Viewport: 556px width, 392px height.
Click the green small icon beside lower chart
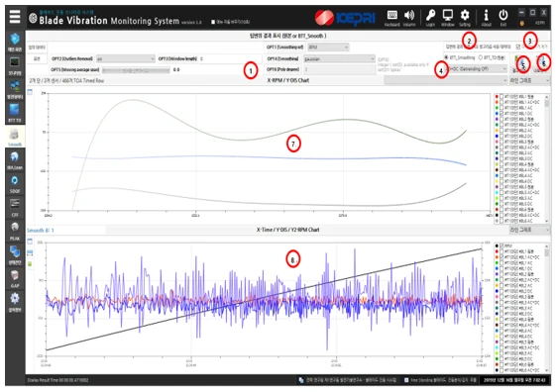pyautogui.click(x=30, y=264)
